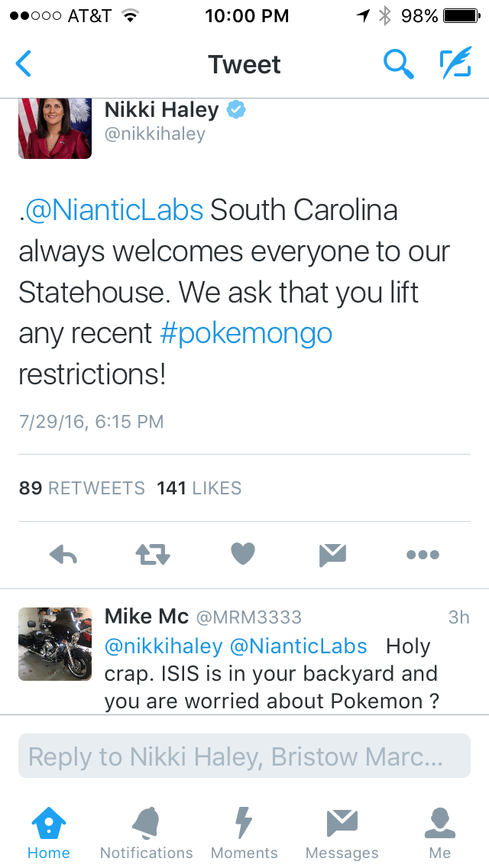Like the tweet with the heart

(x=243, y=554)
